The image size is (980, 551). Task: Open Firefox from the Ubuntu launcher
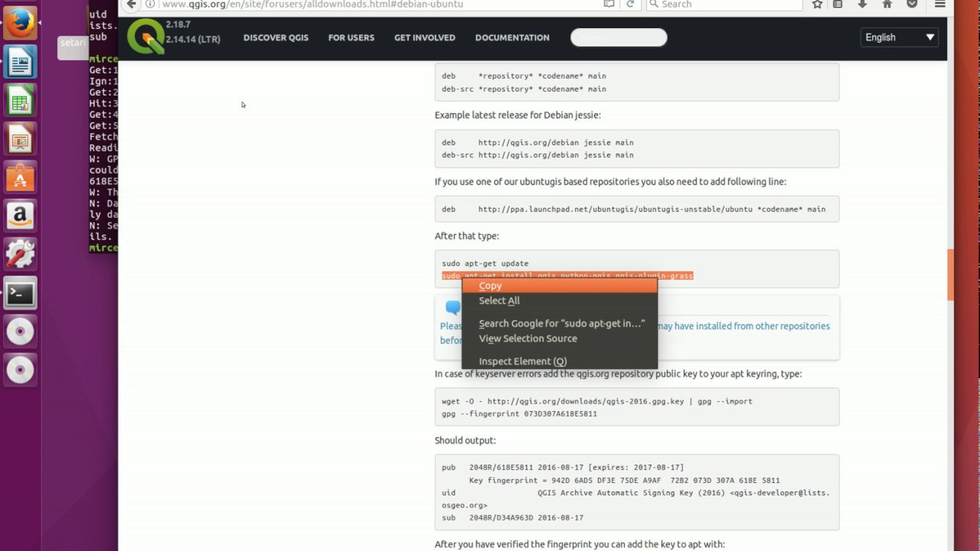pyautogui.click(x=21, y=23)
